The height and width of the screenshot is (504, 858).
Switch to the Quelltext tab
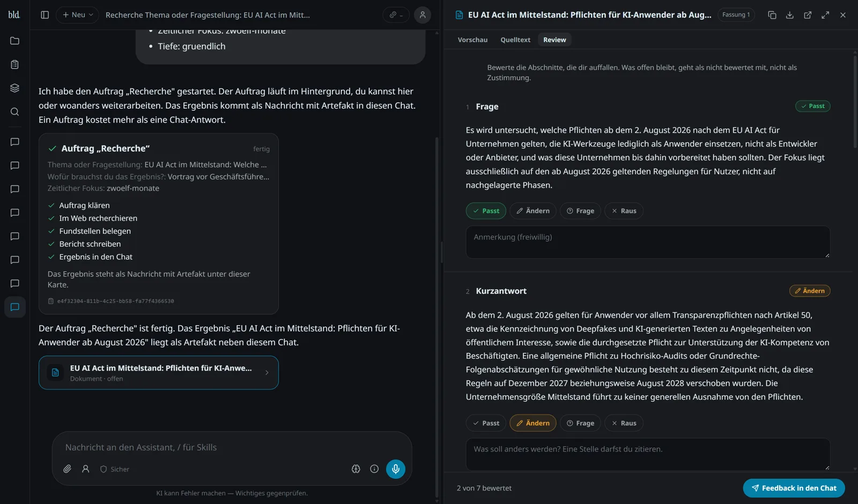click(x=515, y=40)
